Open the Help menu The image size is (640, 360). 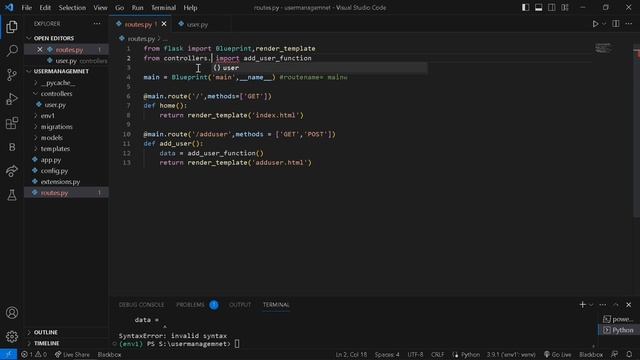tap(190, 8)
